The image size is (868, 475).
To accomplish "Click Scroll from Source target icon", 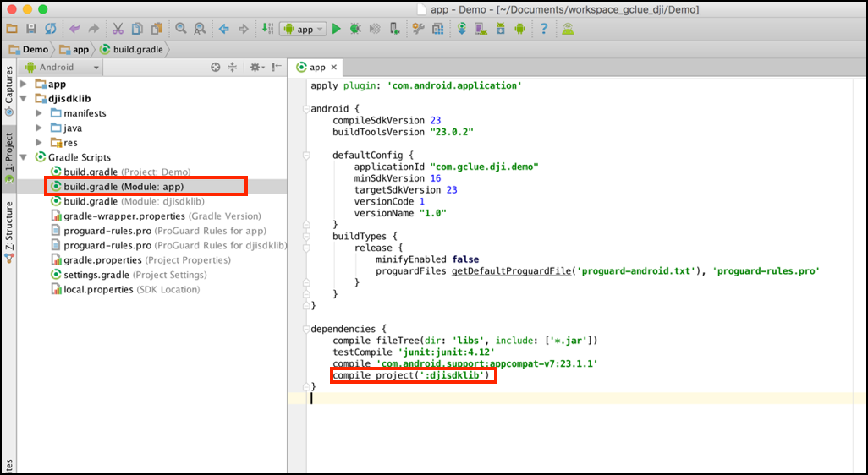I will click(x=215, y=67).
